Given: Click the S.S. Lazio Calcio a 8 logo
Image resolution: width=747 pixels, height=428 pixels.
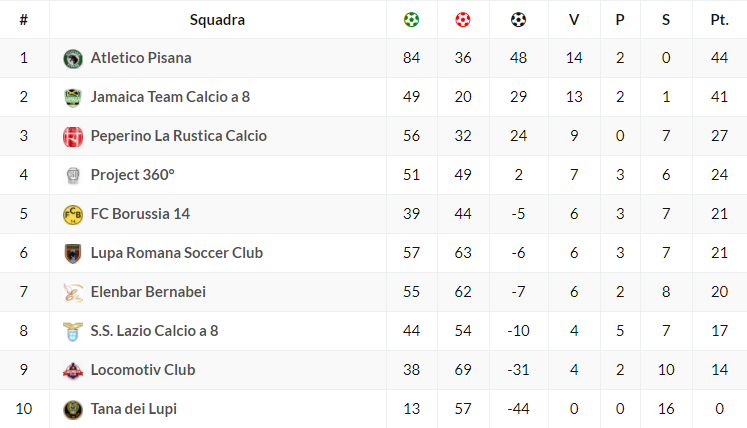Looking at the screenshot, I should pyautogui.click(x=72, y=331).
